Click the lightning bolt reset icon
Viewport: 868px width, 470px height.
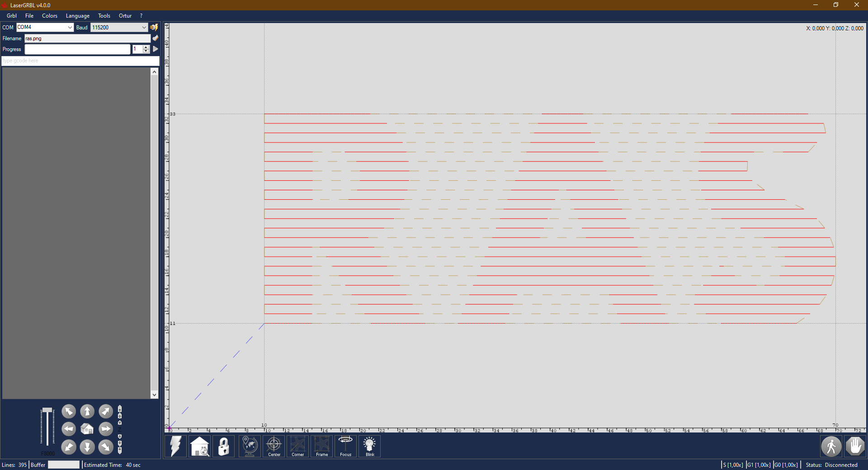coord(175,446)
